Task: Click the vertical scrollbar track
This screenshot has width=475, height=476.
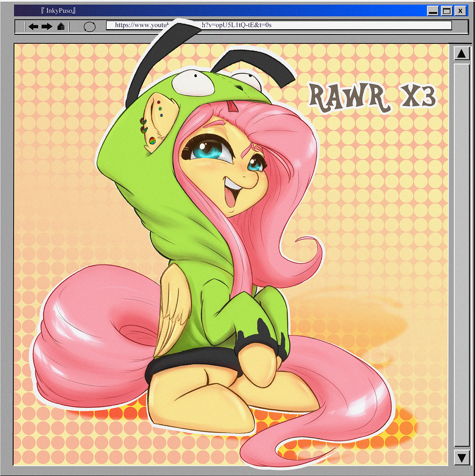Action: [x=461, y=255]
